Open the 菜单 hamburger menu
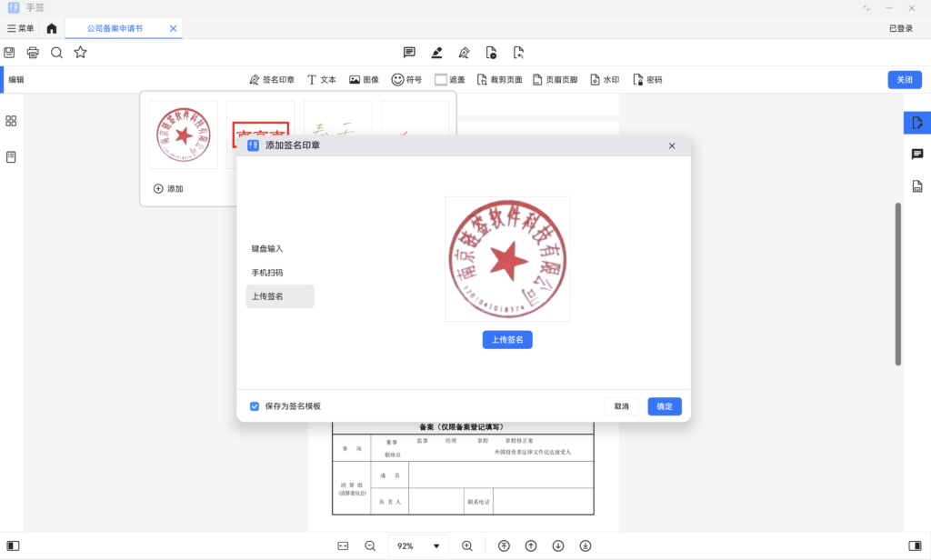This screenshot has width=931, height=560. 20,28
